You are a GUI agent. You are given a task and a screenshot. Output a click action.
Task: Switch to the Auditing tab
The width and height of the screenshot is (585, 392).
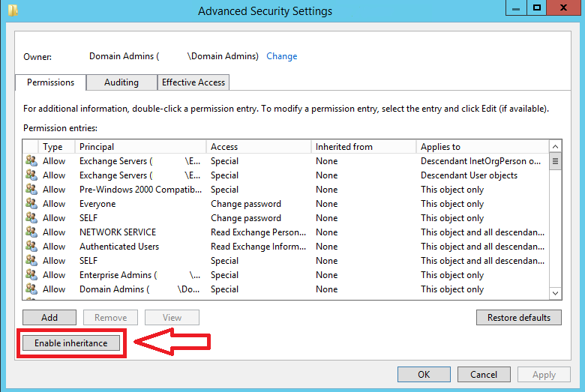[121, 82]
